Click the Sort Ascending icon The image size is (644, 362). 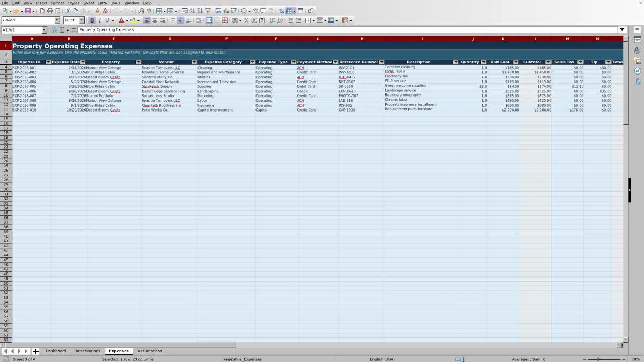pos(192,11)
